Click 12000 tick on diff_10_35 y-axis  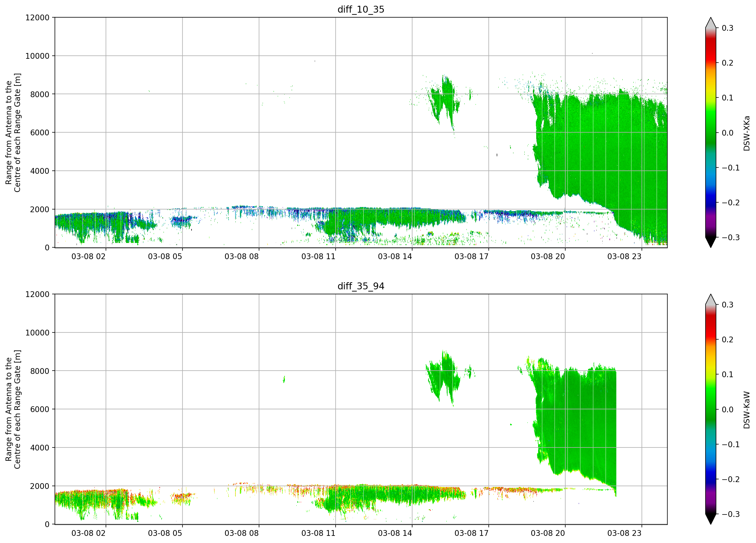pos(37,18)
